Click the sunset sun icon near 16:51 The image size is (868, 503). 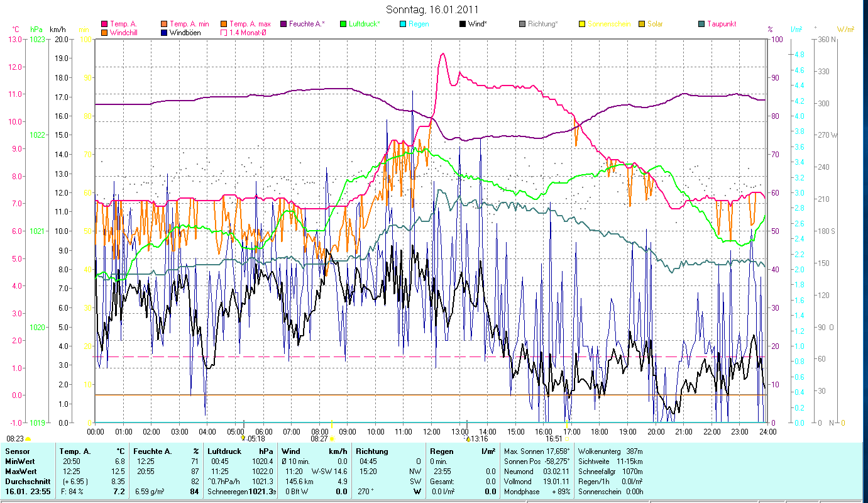(567, 439)
